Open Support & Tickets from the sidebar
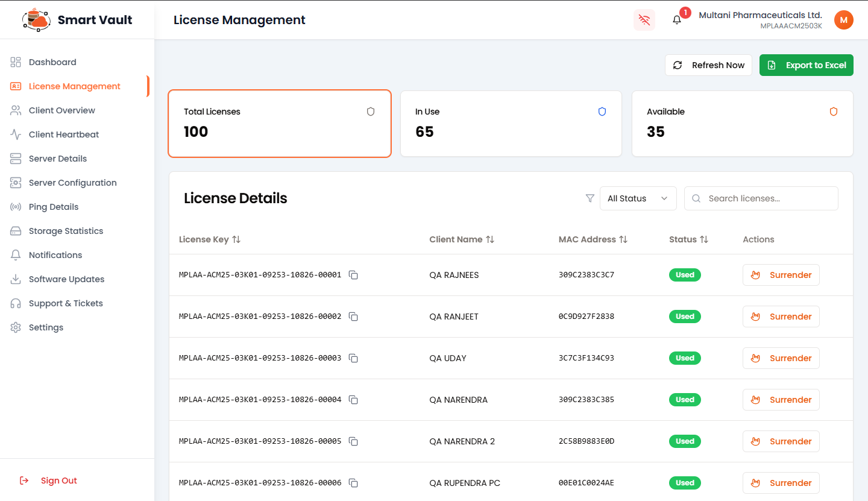The width and height of the screenshot is (868, 501). point(66,303)
